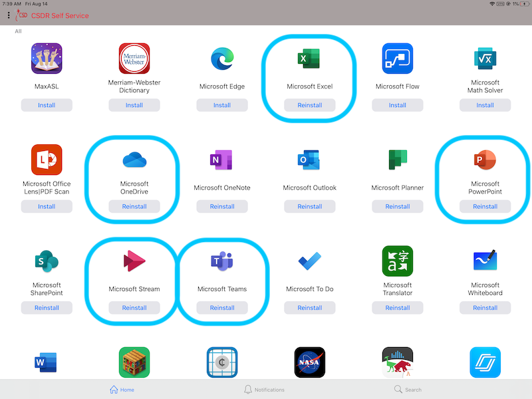Image resolution: width=532 pixels, height=399 pixels.
Task: Open the Microsoft Excel icon
Action: point(309,59)
